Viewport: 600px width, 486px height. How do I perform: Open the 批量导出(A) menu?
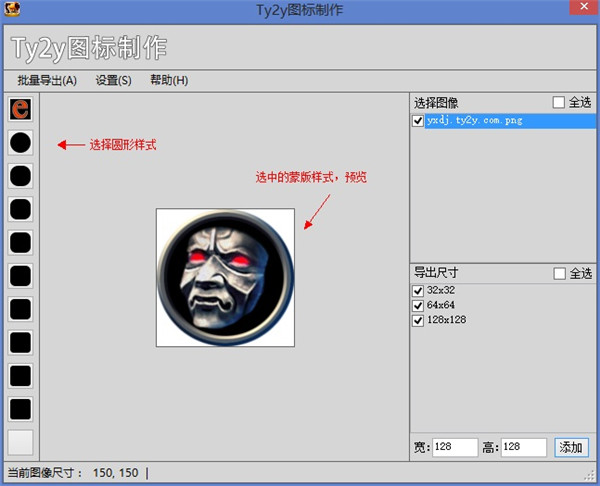click(x=46, y=80)
